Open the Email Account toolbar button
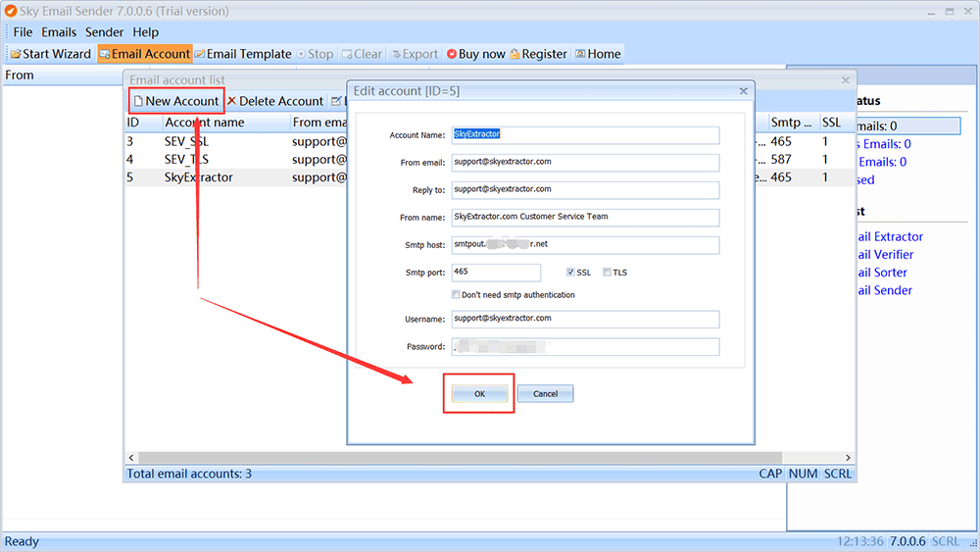Image resolution: width=980 pixels, height=552 pixels. point(105,54)
